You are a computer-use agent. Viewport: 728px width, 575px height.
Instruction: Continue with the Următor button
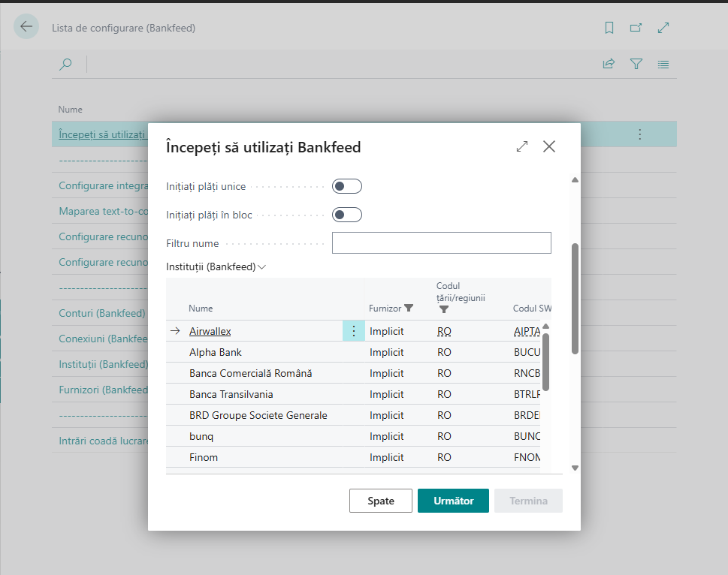click(453, 501)
